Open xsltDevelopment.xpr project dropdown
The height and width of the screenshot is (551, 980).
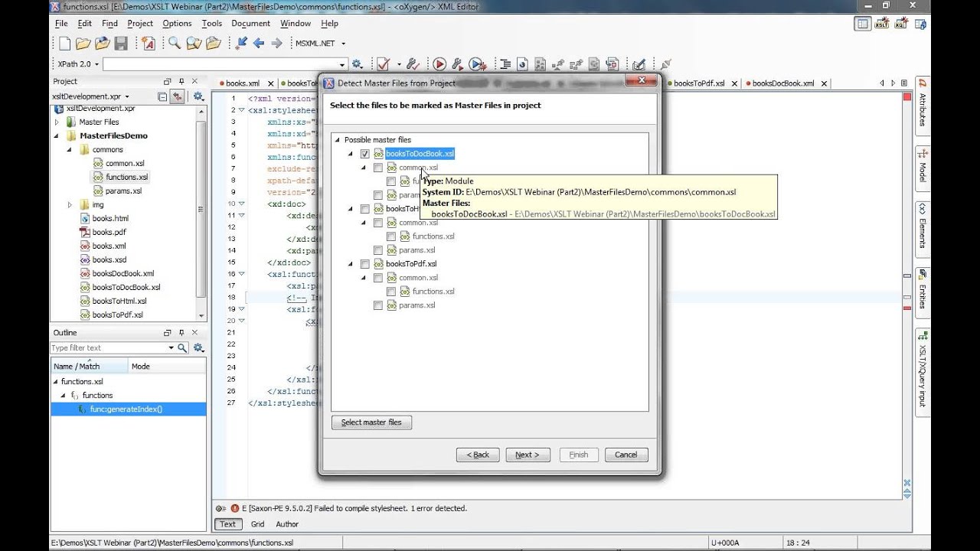click(90, 96)
